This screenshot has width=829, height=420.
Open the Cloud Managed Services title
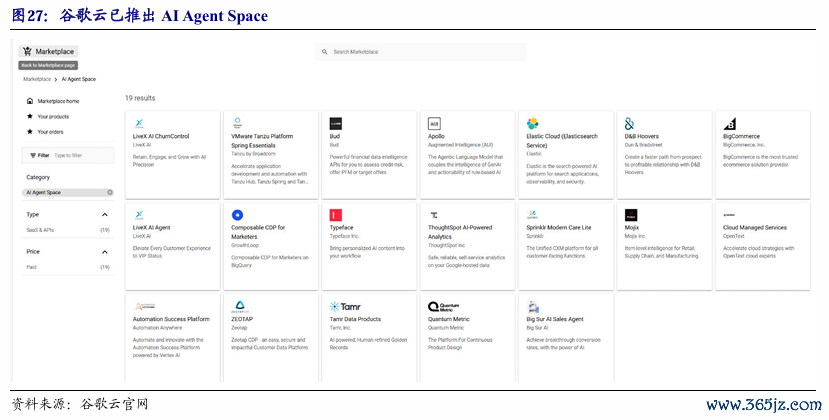pos(755,227)
